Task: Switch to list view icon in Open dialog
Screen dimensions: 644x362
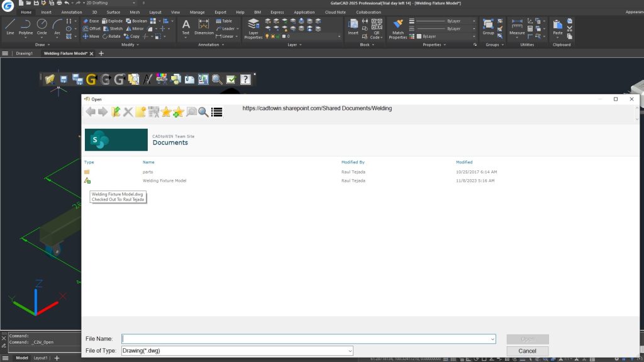Action: (x=217, y=112)
